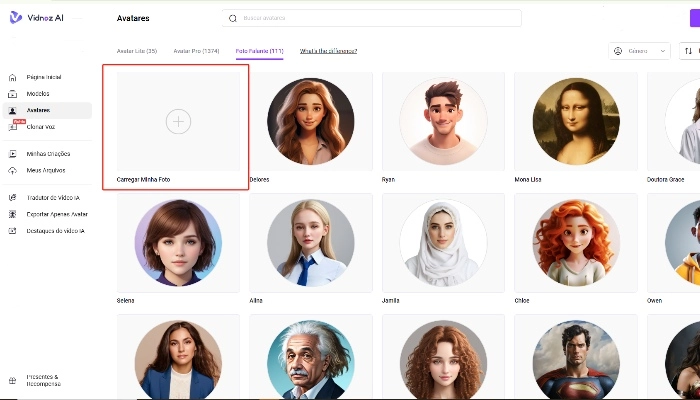Choose the white-haired elderly man avatar

click(x=311, y=357)
